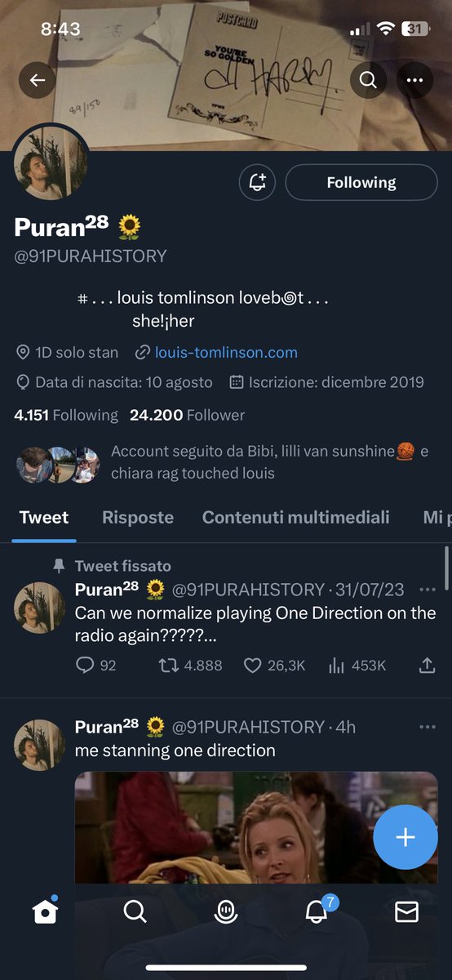Tap the back arrow in header
The image size is (452, 980).
coord(38,80)
